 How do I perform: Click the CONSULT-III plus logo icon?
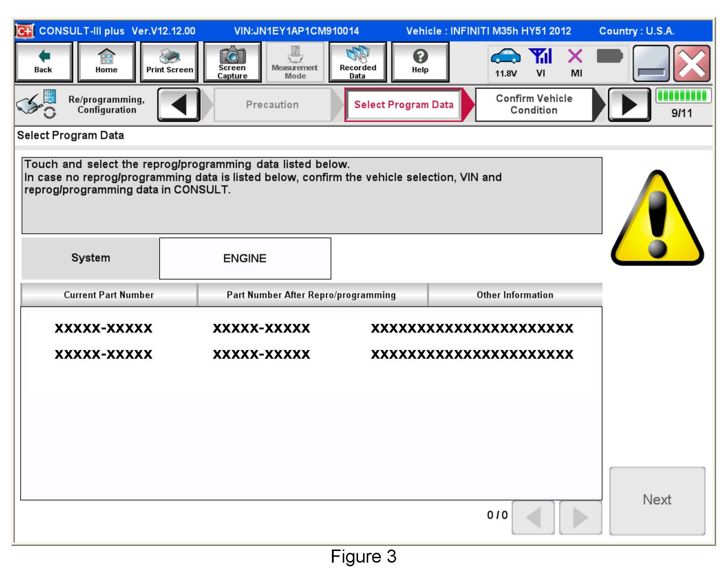click(x=25, y=31)
